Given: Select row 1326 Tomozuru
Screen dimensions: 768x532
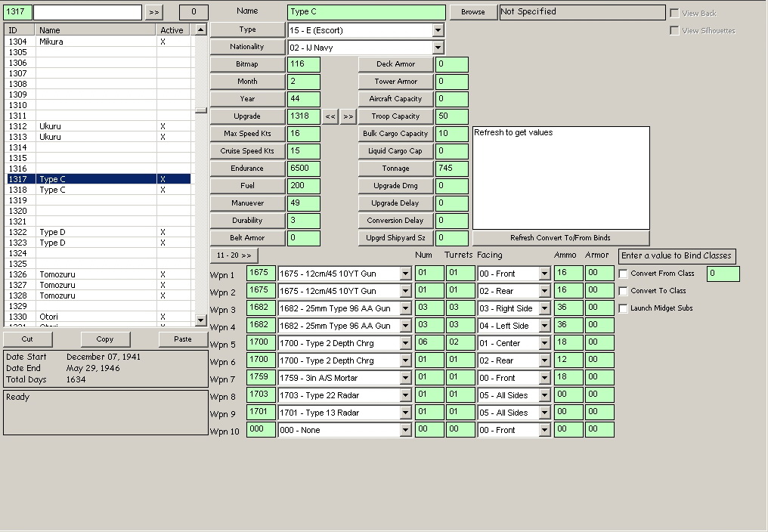Looking at the screenshot, I should (98, 275).
